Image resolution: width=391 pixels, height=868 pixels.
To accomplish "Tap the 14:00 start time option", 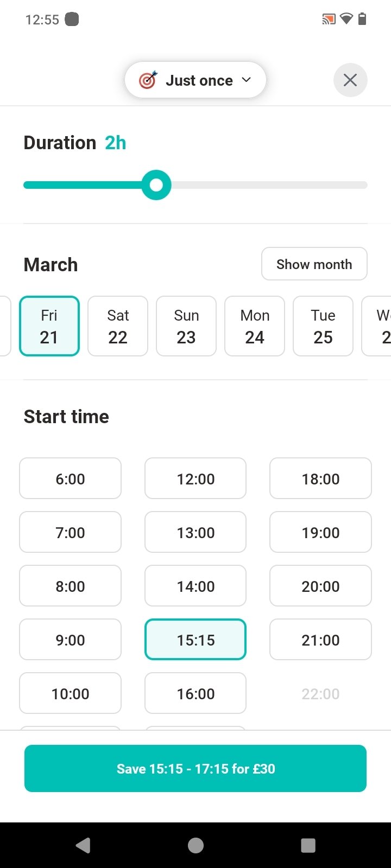I will (195, 586).
